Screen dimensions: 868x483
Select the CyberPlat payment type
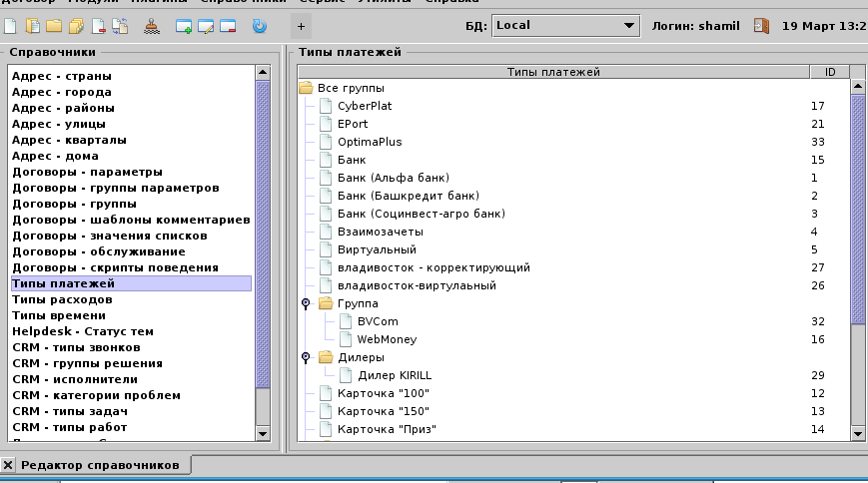point(364,106)
